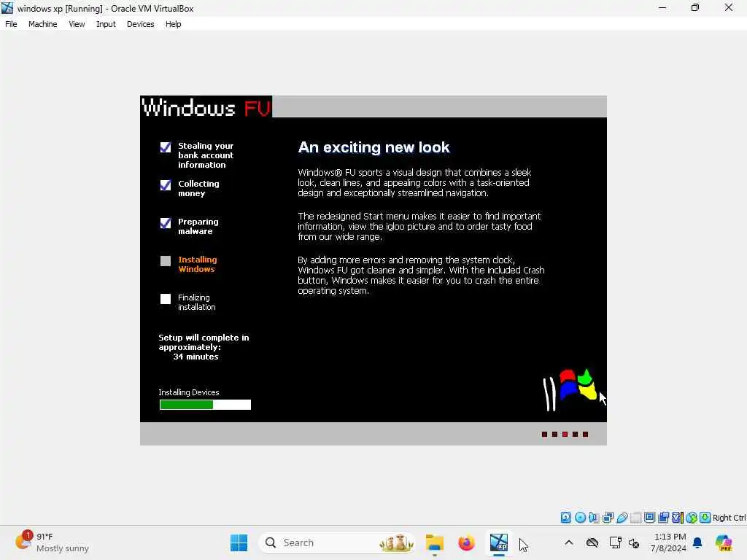The width and height of the screenshot is (747, 560).
Task: Open the weather widget showing 91°F
Action: click(52, 542)
